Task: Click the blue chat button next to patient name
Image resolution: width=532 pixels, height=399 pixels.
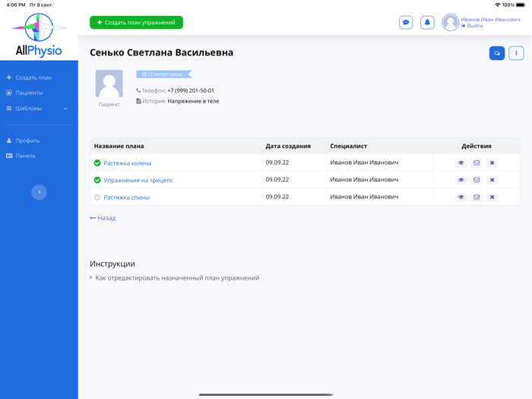Action: [x=497, y=53]
